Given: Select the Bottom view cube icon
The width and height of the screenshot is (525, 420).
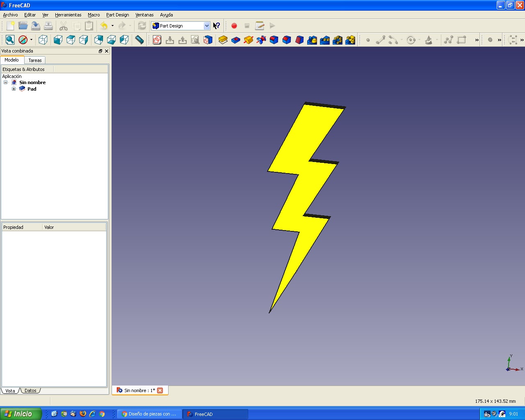Looking at the screenshot, I should (x=112, y=40).
